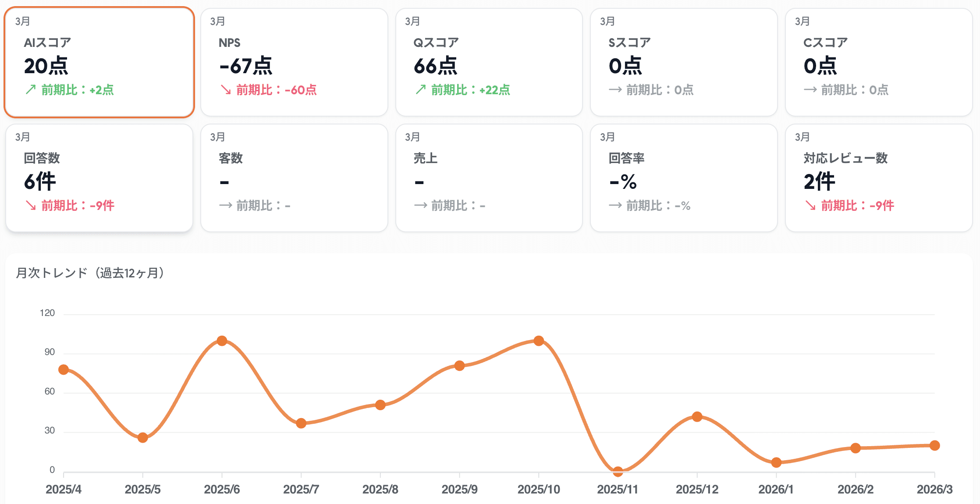
Task: Click the red down-arrow in NPS card
Action: [225, 90]
